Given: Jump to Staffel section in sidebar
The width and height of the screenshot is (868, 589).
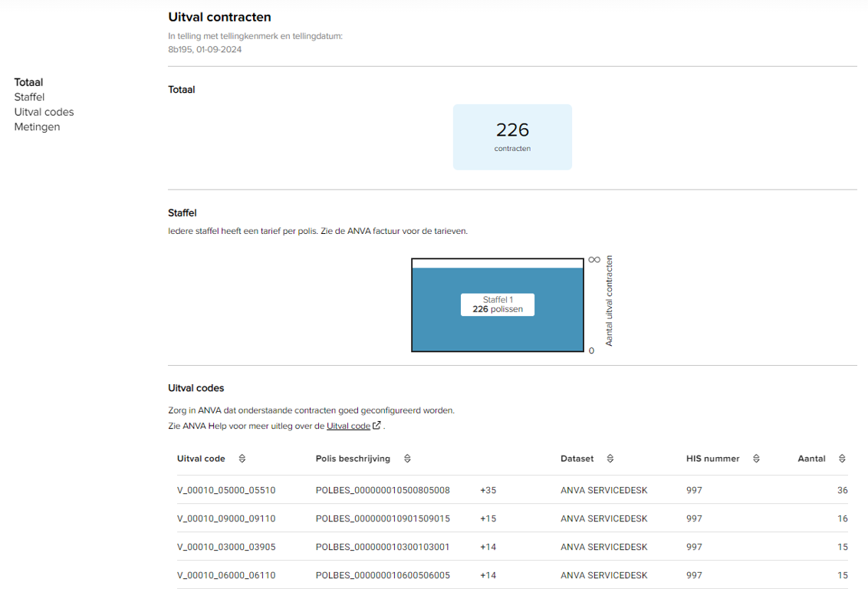Looking at the screenshot, I should click(29, 97).
